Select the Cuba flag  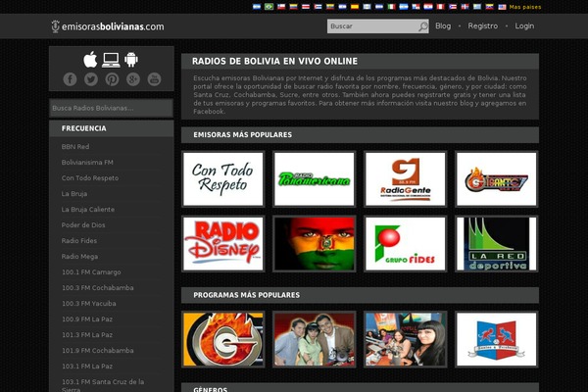coord(318,7)
